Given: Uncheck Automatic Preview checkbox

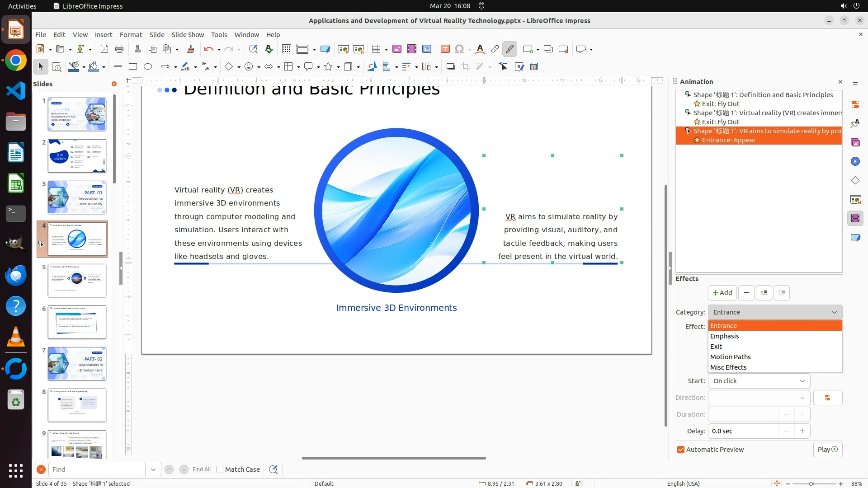Looking at the screenshot, I should pos(681,450).
